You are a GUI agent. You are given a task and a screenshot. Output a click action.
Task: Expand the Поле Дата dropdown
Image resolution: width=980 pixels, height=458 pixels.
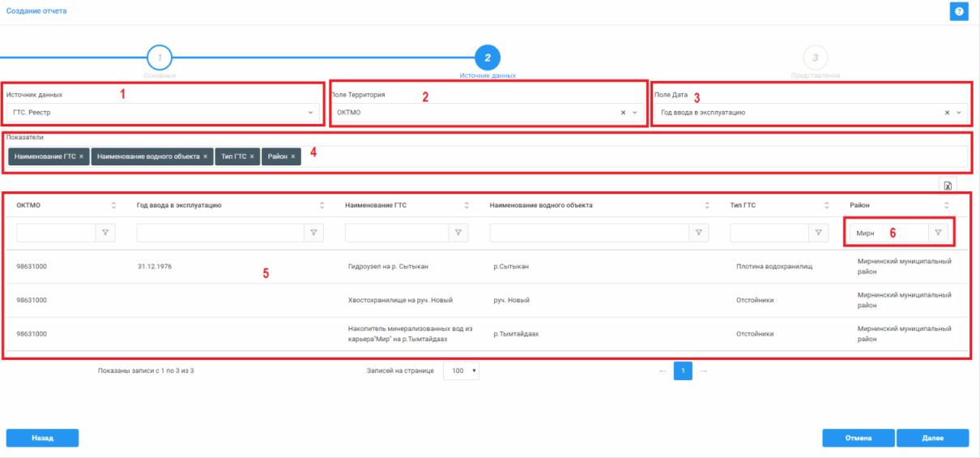pos(959,113)
